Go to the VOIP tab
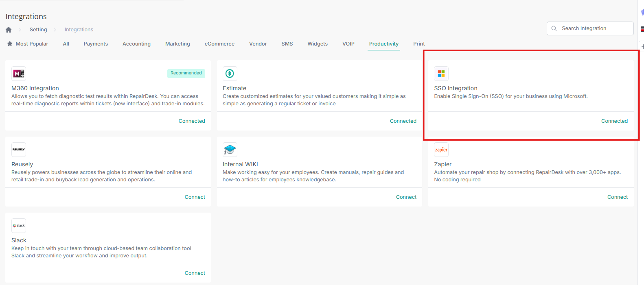The image size is (644, 285). click(348, 44)
